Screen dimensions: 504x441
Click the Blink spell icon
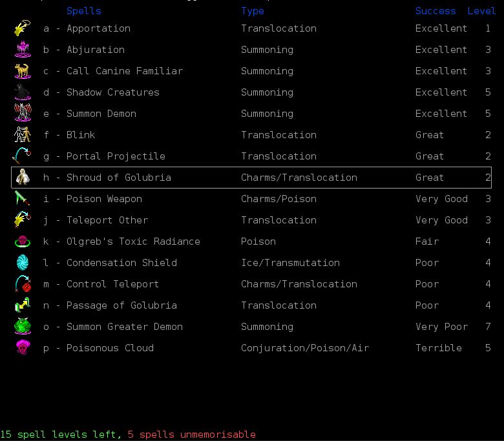tap(23, 135)
